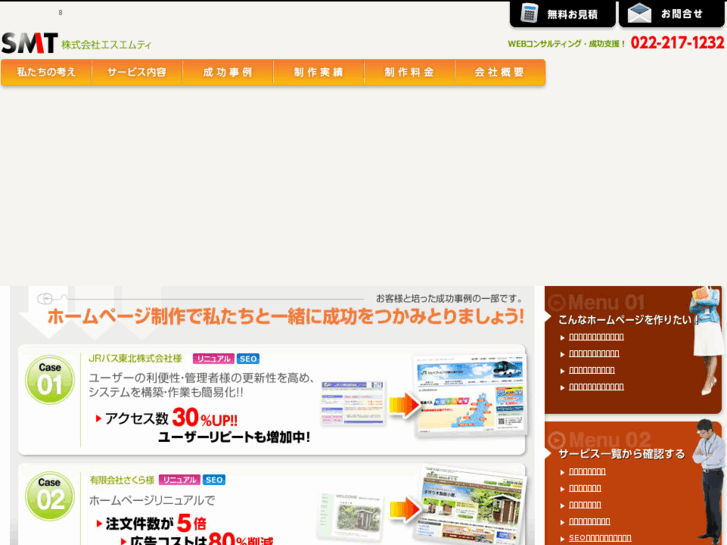This screenshot has width=727, height=545.
Task: Click the リニュアル tag beside JRバス東北株式会社様
Action: [213, 359]
